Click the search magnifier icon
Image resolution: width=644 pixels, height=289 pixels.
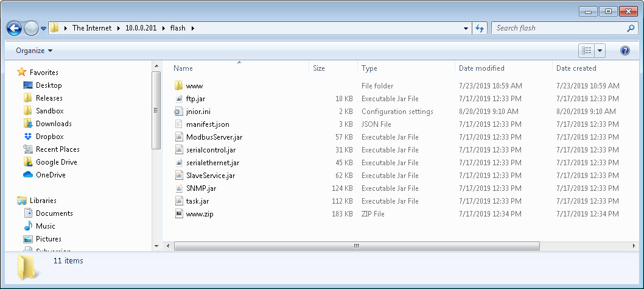tap(631, 28)
